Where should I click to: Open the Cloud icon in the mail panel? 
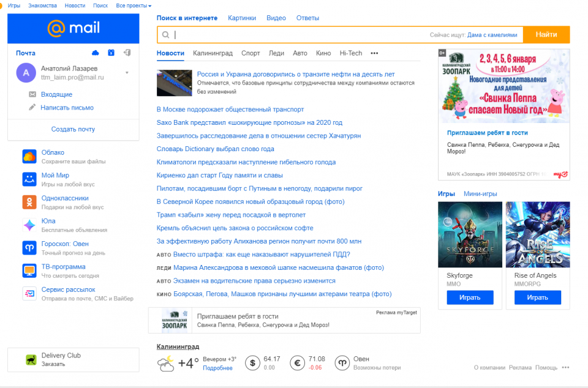coord(96,53)
